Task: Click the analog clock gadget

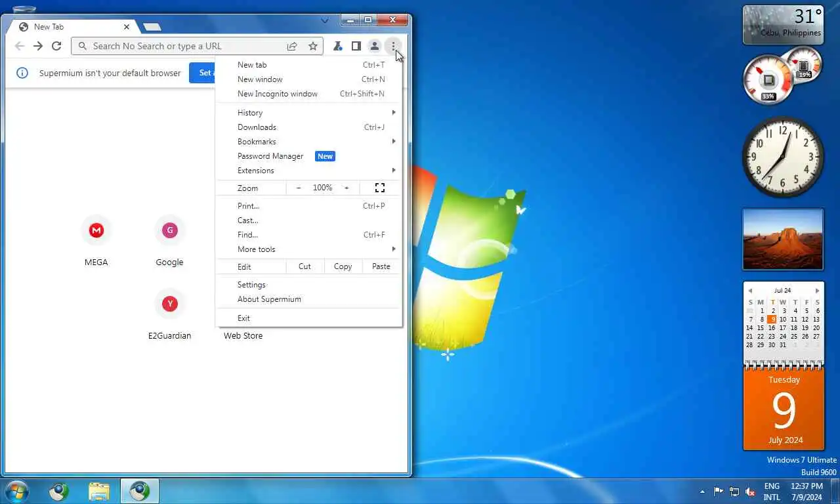Action: point(783,157)
